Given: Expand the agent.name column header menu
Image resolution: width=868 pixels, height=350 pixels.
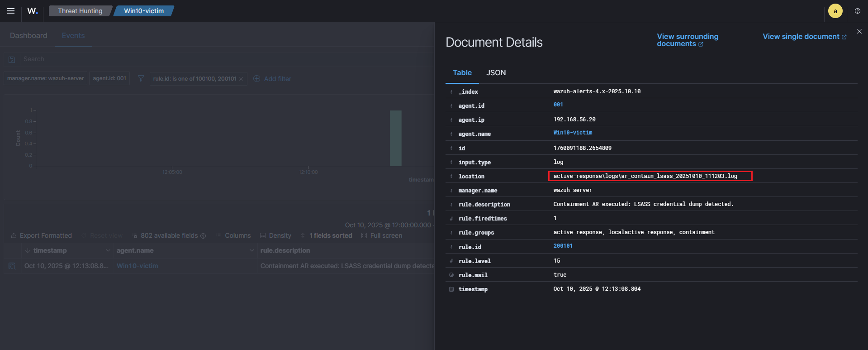Looking at the screenshot, I should [x=251, y=250].
